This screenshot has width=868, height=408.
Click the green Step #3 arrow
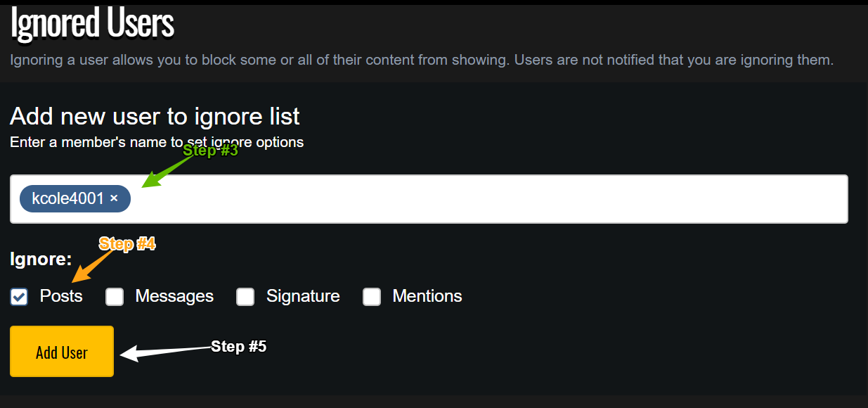click(167, 172)
